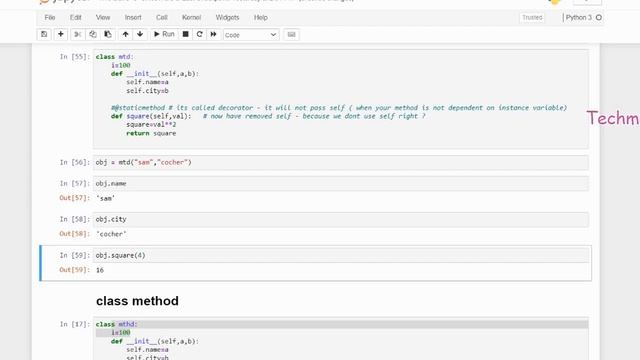Click the output value 16
The width and height of the screenshot is (640, 360).
(100, 270)
